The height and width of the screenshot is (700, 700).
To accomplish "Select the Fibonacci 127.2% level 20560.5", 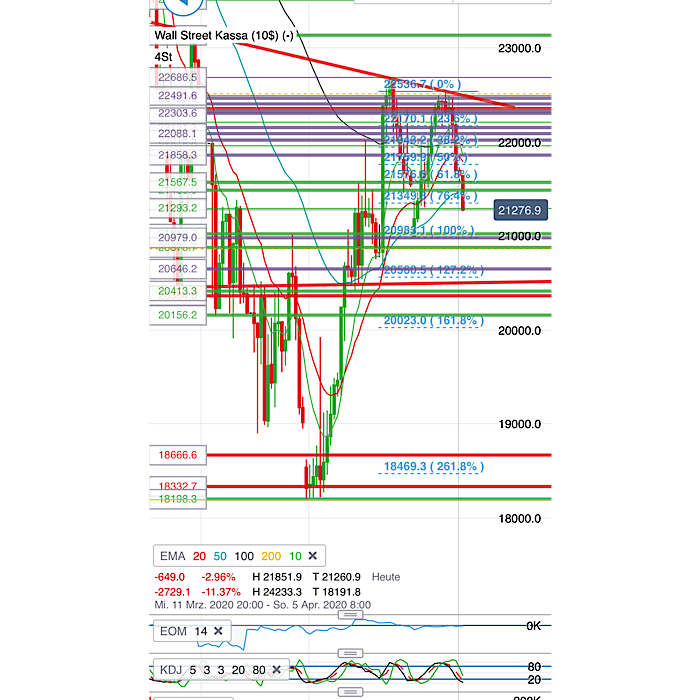I will coord(433,270).
